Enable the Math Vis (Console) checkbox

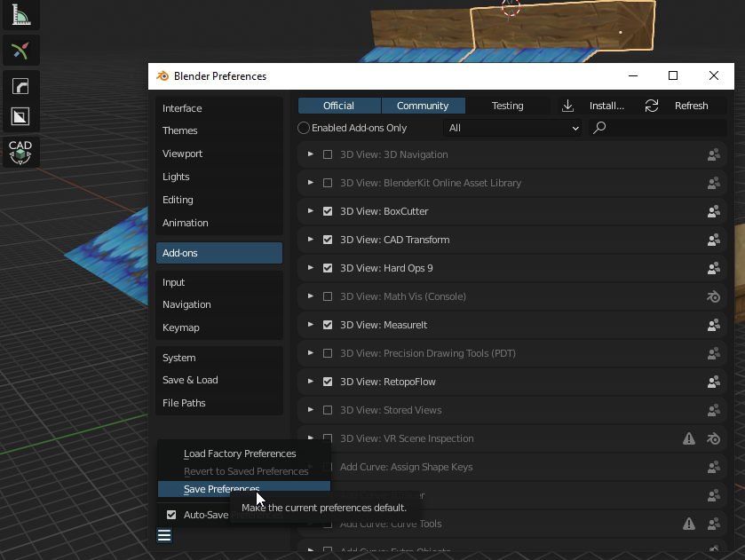coord(328,296)
